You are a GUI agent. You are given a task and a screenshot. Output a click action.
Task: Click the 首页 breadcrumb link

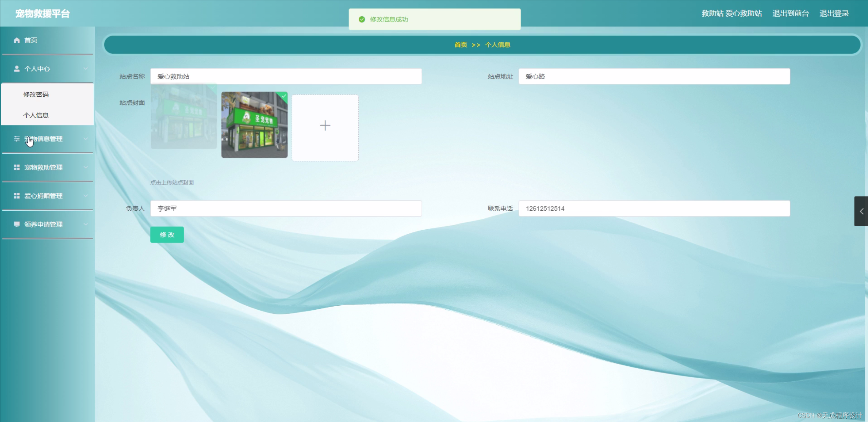click(460, 45)
